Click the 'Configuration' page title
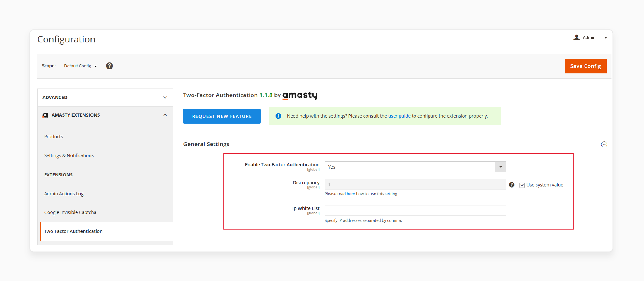This screenshot has height=281, width=644. [66, 39]
